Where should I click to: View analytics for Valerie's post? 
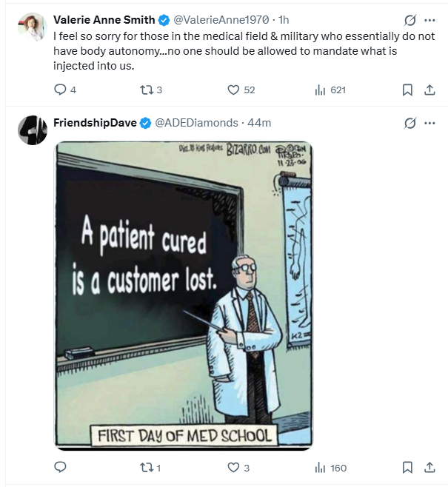point(321,90)
